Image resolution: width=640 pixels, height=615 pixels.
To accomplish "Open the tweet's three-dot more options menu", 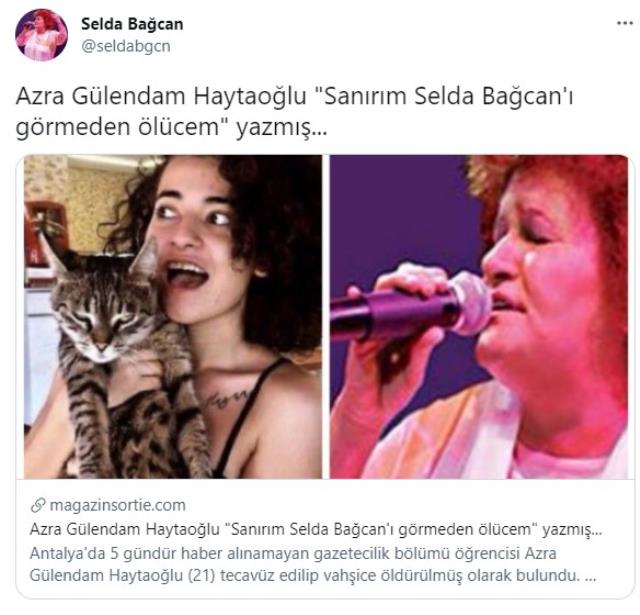I will click(624, 24).
